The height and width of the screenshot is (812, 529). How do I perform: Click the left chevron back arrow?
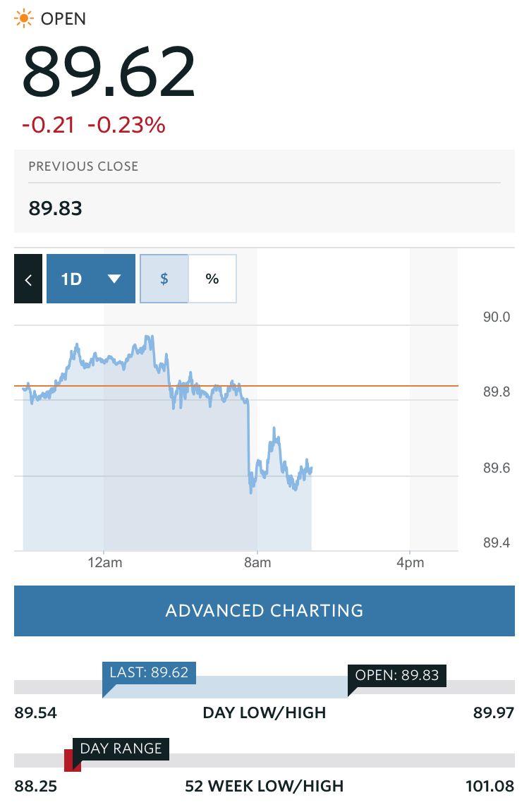click(28, 279)
